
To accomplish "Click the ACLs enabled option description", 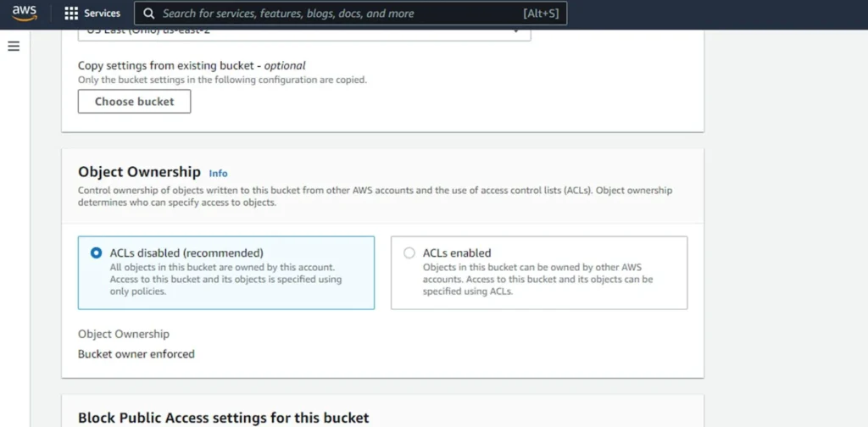I will (537, 279).
